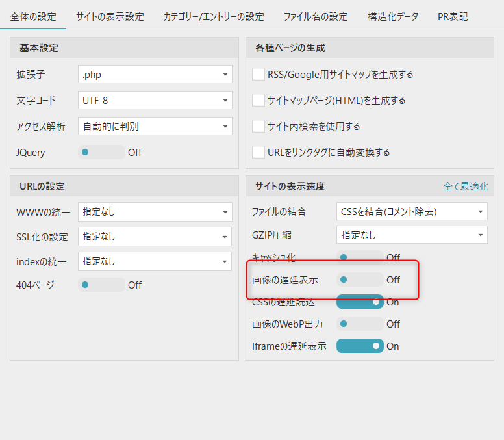Click the 全て最適化 link
Image resolution: width=504 pixels, height=440 pixels.
click(x=466, y=187)
